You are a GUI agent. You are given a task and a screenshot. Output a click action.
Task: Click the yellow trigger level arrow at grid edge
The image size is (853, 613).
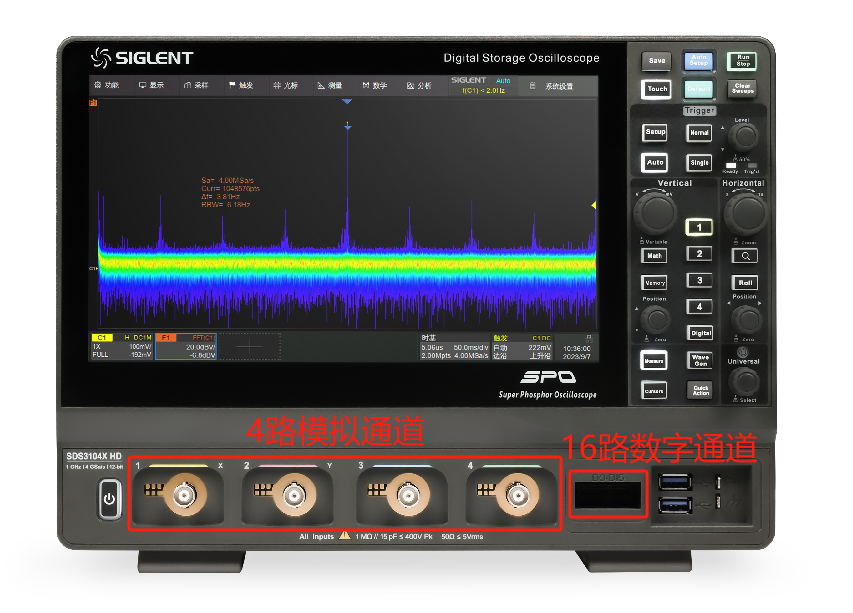(x=594, y=205)
